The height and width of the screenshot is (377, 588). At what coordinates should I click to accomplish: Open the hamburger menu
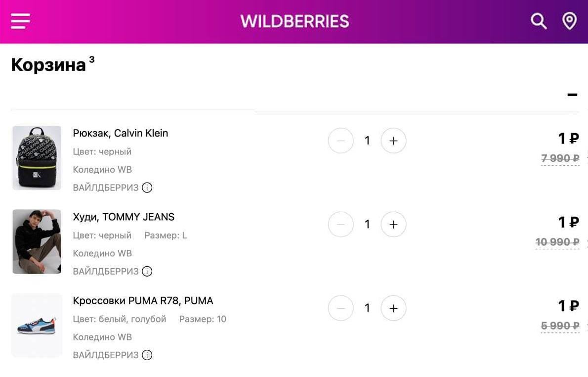21,21
